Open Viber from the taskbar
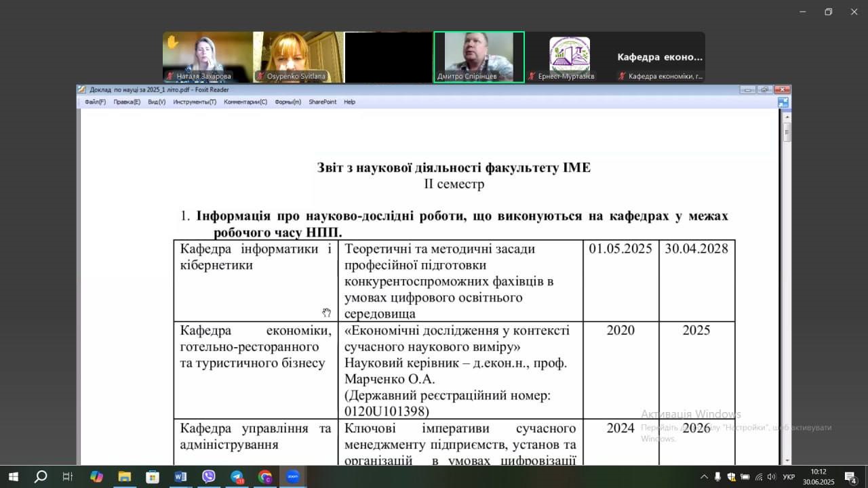Screen dimensions: 868x488 click(209, 476)
